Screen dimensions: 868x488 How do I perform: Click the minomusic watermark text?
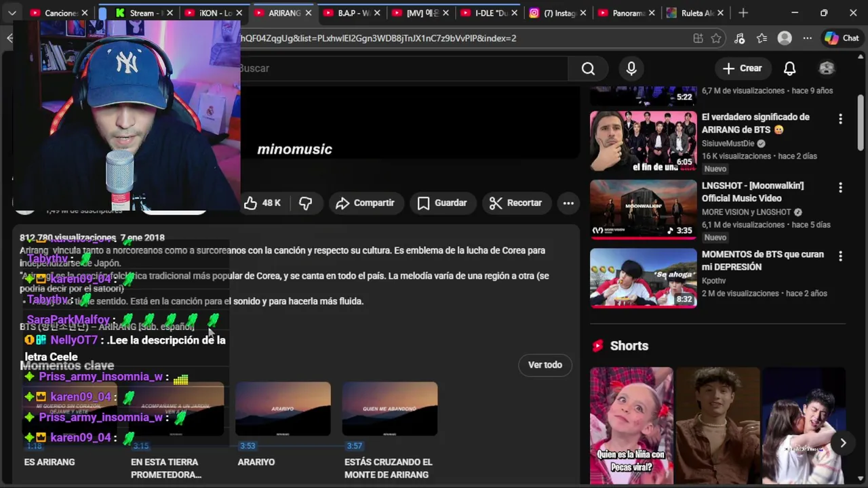294,149
